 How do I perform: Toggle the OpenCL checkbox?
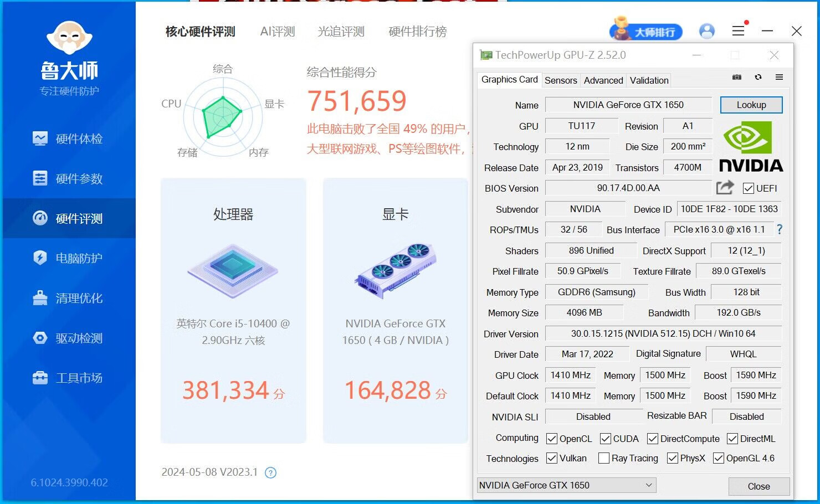click(552, 439)
